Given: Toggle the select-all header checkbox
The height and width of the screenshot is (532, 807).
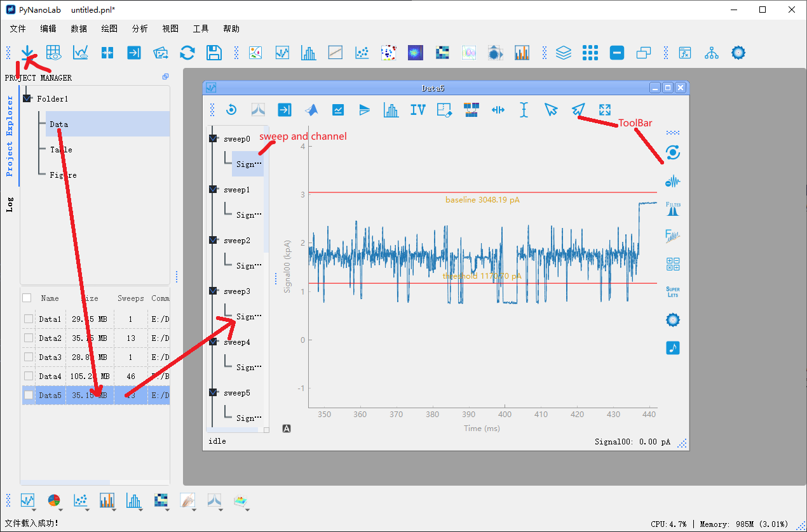Looking at the screenshot, I should (x=27, y=298).
